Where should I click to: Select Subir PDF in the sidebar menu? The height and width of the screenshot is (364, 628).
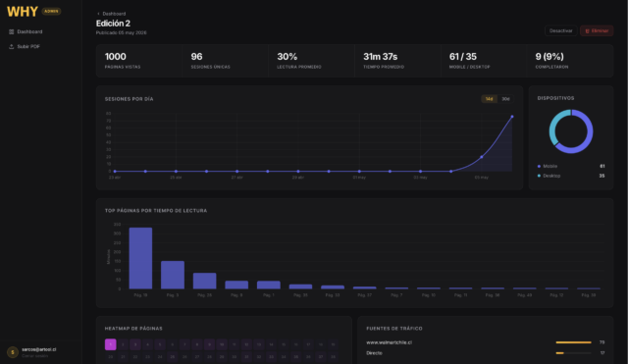click(28, 46)
